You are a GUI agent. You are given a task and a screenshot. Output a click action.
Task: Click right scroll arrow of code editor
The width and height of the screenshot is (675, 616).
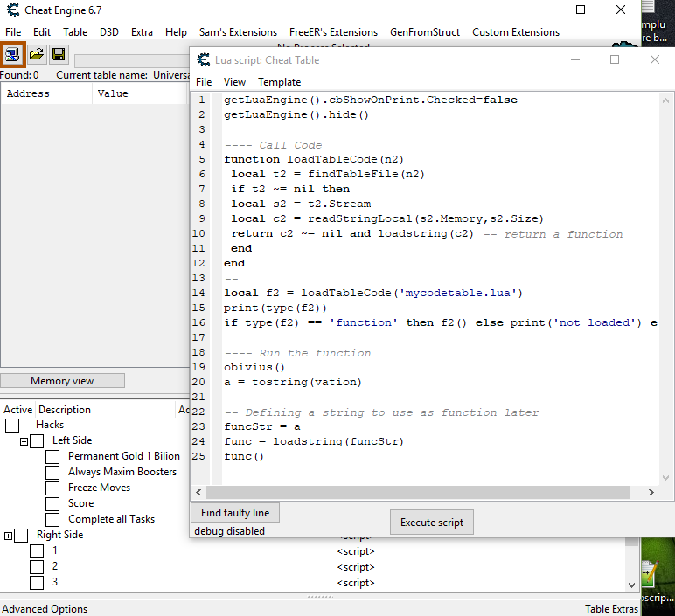click(x=651, y=493)
